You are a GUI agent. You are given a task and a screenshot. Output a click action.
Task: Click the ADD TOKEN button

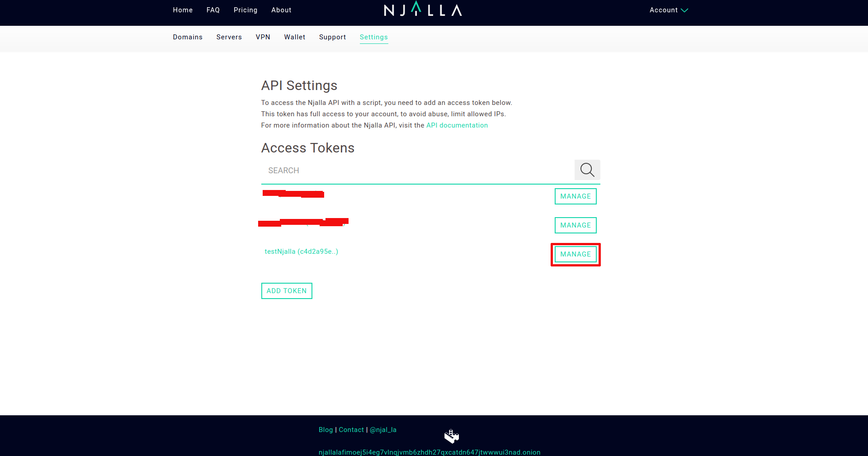click(287, 291)
